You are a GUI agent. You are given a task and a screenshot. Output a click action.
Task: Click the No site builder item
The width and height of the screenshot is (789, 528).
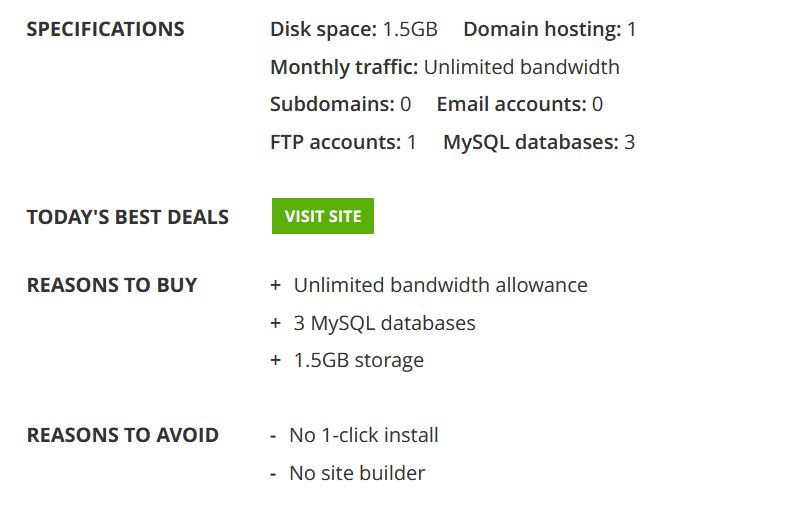pos(357,473)
